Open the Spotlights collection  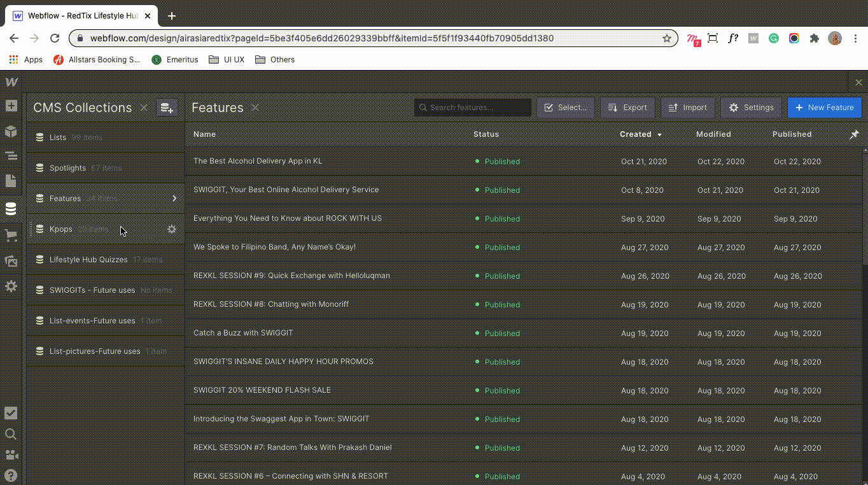(106, 168)
